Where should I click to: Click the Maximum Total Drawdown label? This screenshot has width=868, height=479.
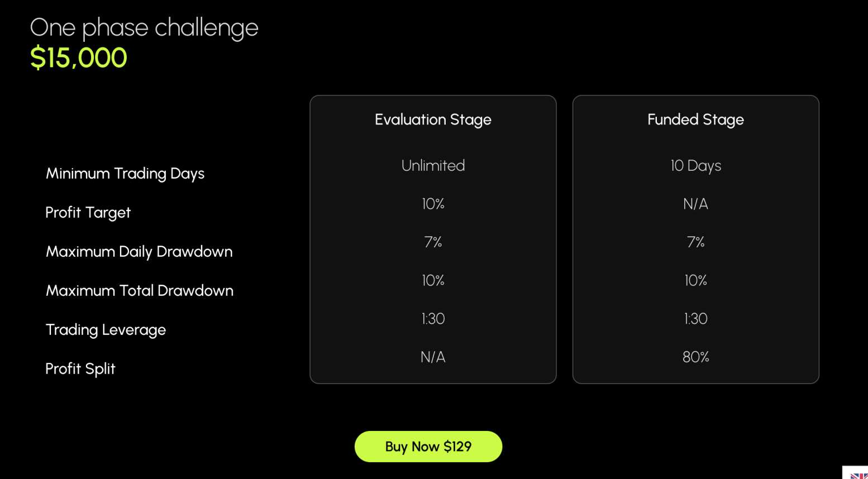[140, 291]
